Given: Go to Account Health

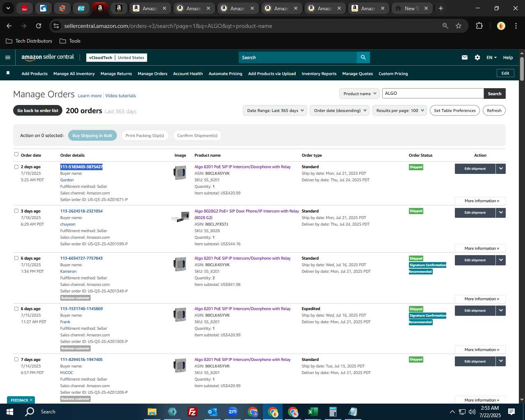Looking at the screenshot, I should 188,73.
